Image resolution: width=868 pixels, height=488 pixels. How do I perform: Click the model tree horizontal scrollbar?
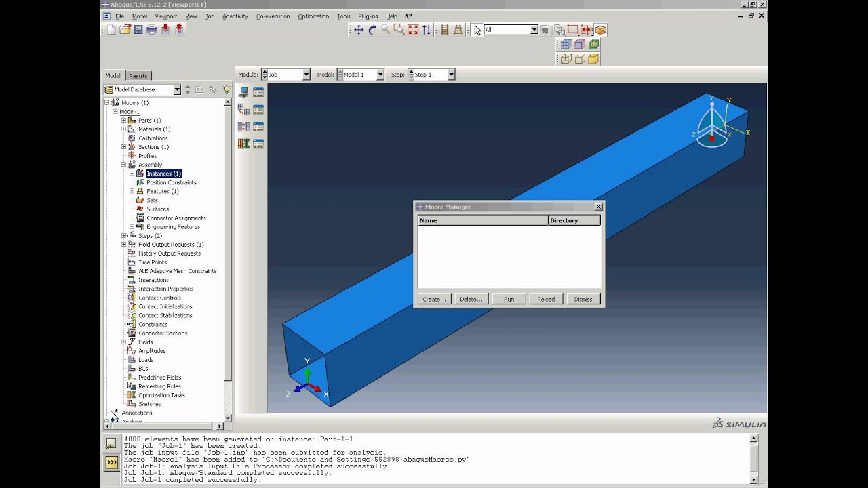[163, 426]
